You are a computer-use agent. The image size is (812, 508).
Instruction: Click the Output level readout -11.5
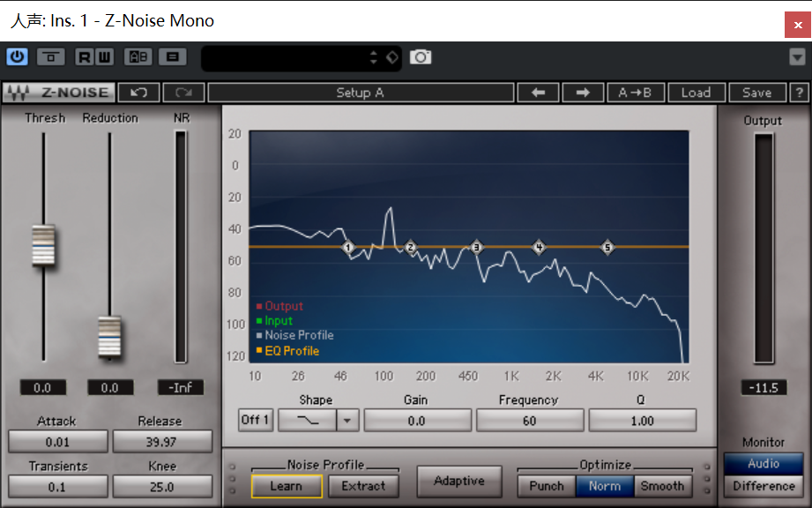coord(764,387)
